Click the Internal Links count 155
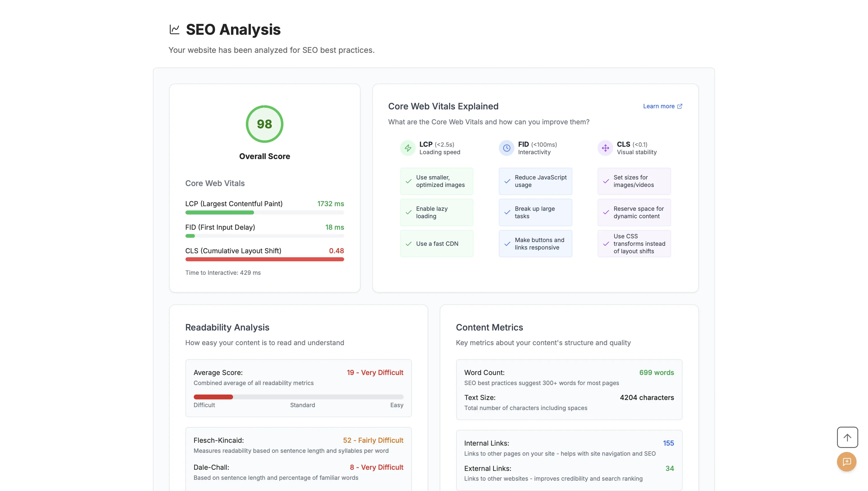This screenshot has width=868, height=491. [668, 443]
